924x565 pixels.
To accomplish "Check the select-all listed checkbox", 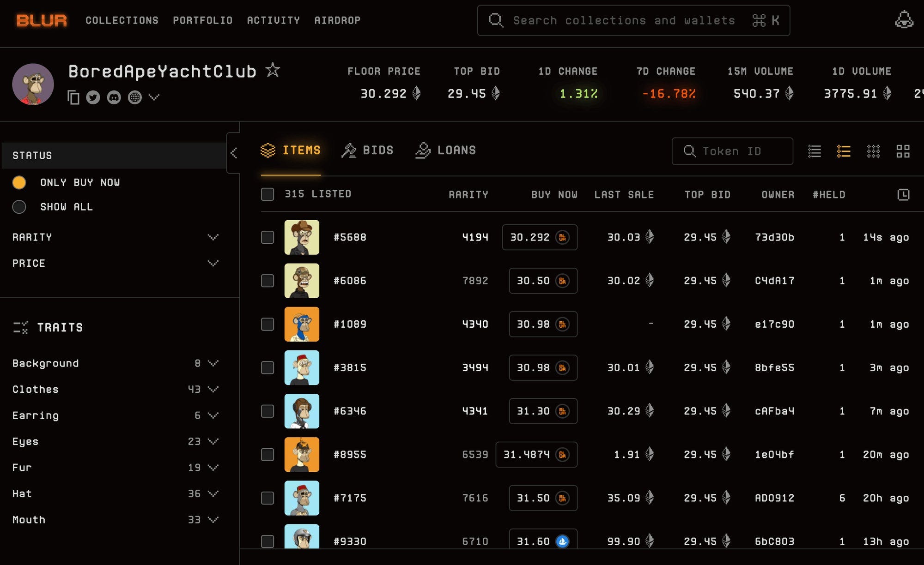I will (x=267, y=194).
